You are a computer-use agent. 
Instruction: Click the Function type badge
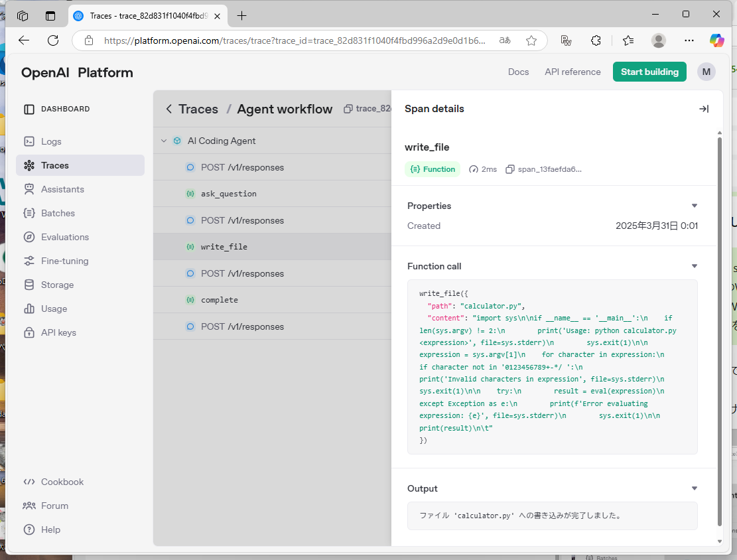pos(433,169)
